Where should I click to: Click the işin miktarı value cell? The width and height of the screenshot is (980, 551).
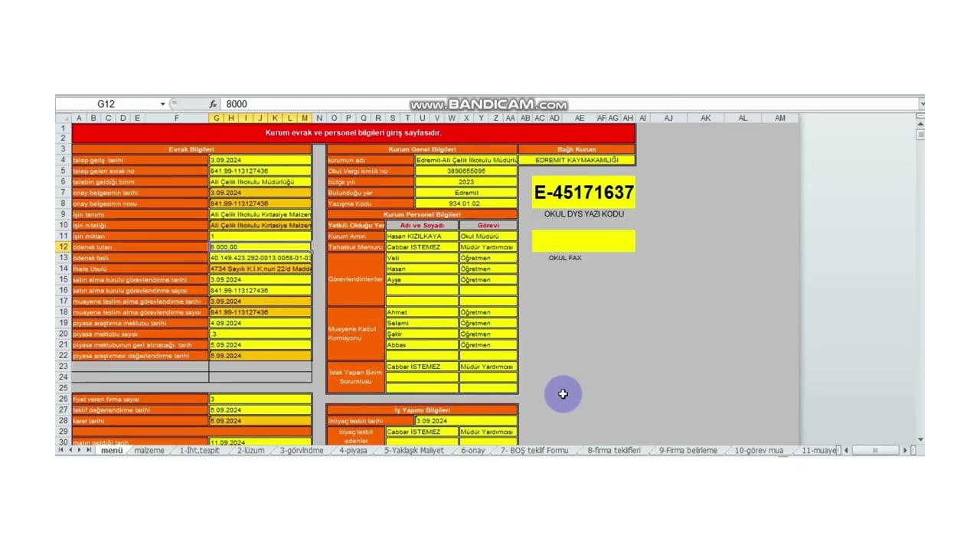click(x=260, y=236)
